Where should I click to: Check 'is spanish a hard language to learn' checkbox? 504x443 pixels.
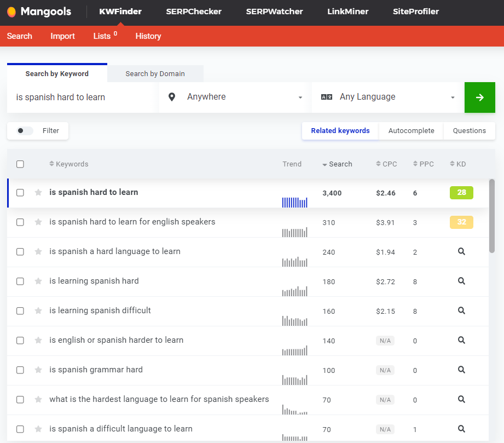20,251
